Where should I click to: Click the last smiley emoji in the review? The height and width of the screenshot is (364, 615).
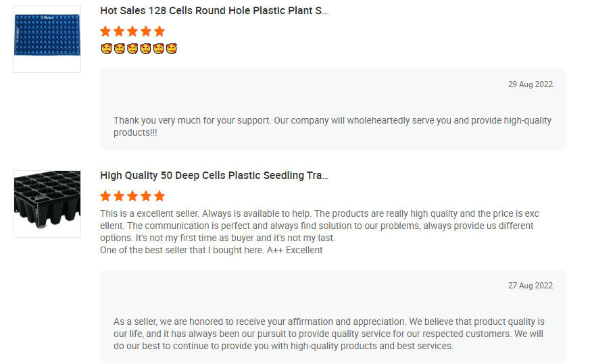tap(172, 49)
